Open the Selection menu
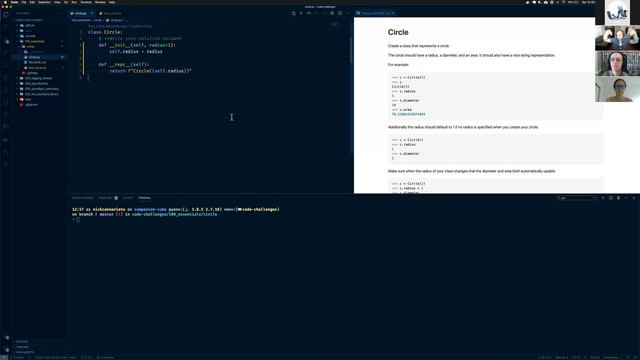This screenshot has width=640, height=360. [x=44, y=2]
